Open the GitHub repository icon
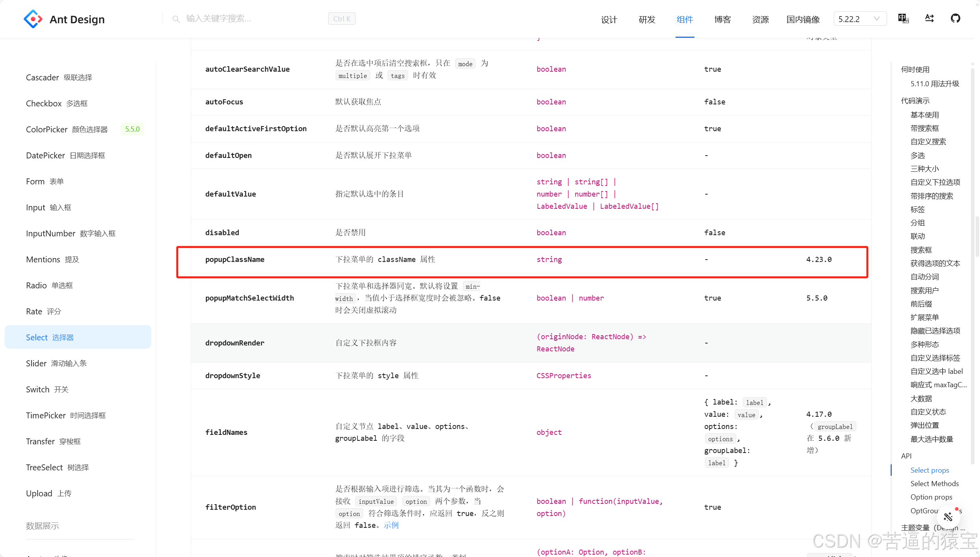The image size is (980, 557). pos(955,19)
